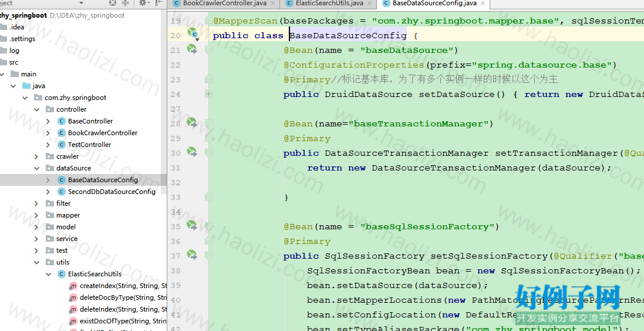Click the package icon of filter

[x=50, y=203]
